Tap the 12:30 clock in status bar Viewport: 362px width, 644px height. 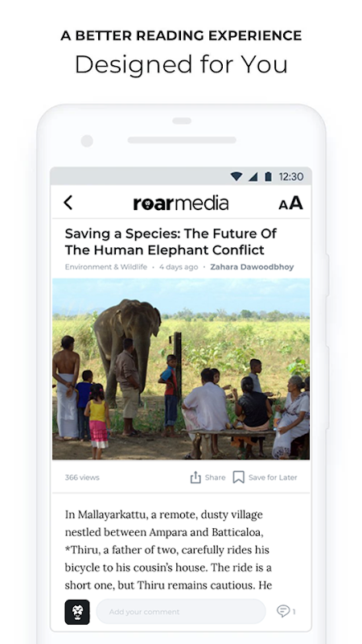(x=291, y=176)
